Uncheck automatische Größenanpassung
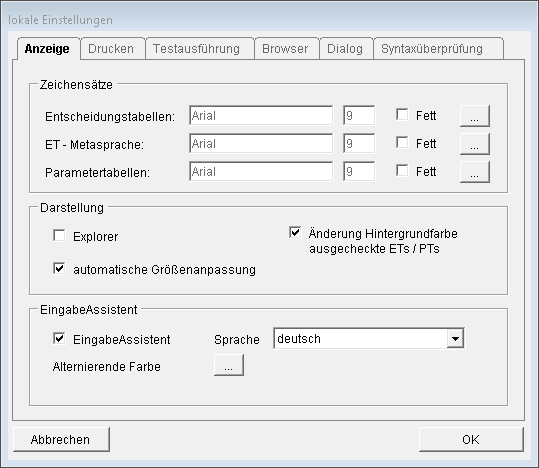539x468 pixels. coord(59,268)
